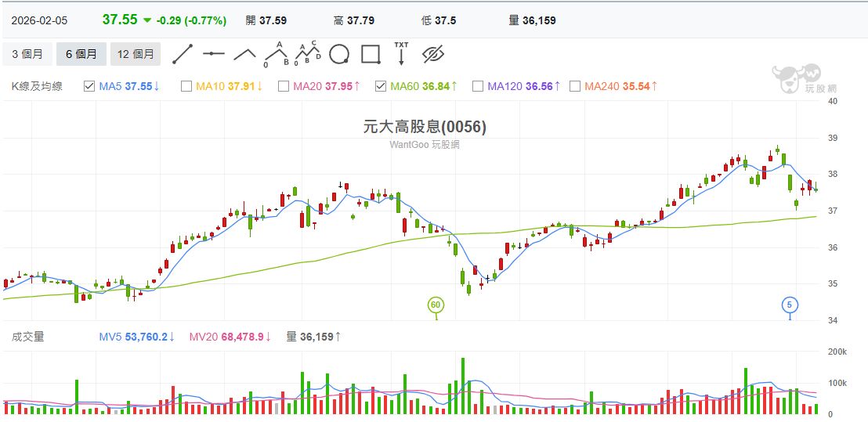
Task: Enable the MA20 moving average checkbox
Action: click(284, 86)
